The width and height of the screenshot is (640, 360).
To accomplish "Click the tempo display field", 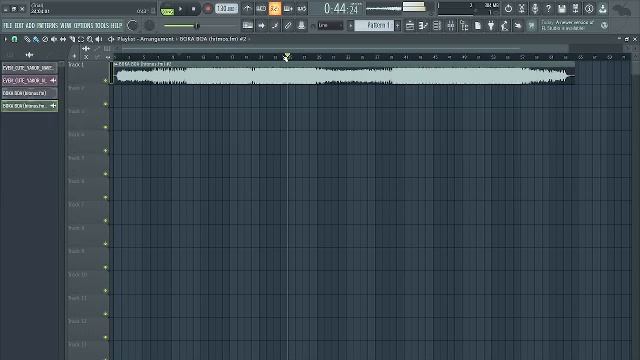I will 227,9.
